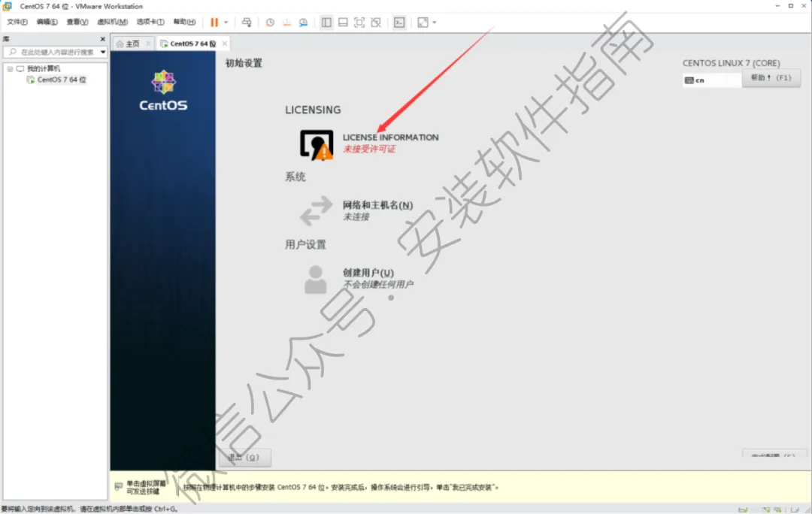Click the 未连接 status text
Viewport: 812px width, 514px height.
pyautogui.click(x=356, y=216)
